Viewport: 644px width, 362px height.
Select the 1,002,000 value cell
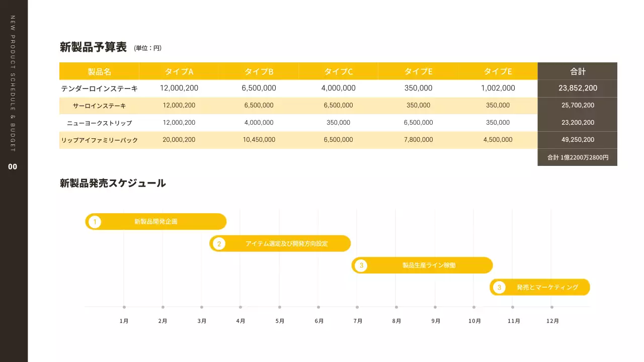[x=498, y=88]
